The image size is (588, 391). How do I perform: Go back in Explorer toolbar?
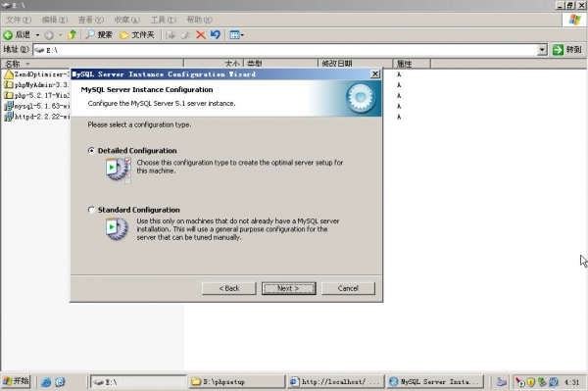pos(17,35)
